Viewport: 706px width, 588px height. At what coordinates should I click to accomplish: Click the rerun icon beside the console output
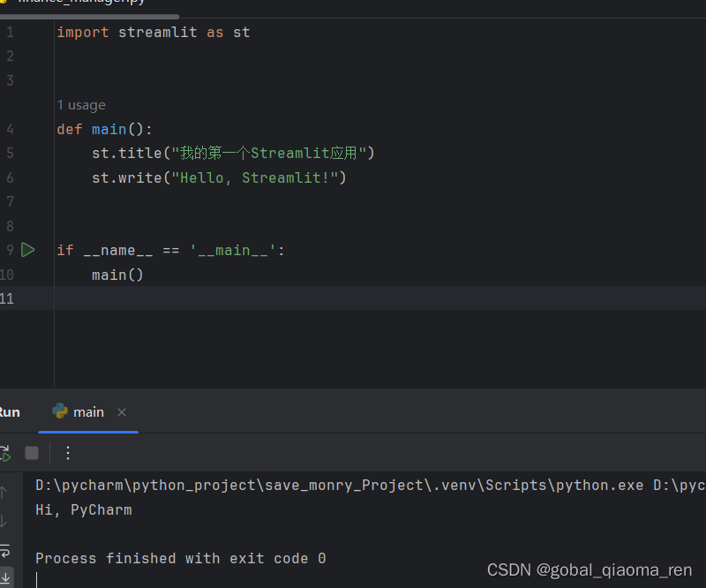click(5, 453)
